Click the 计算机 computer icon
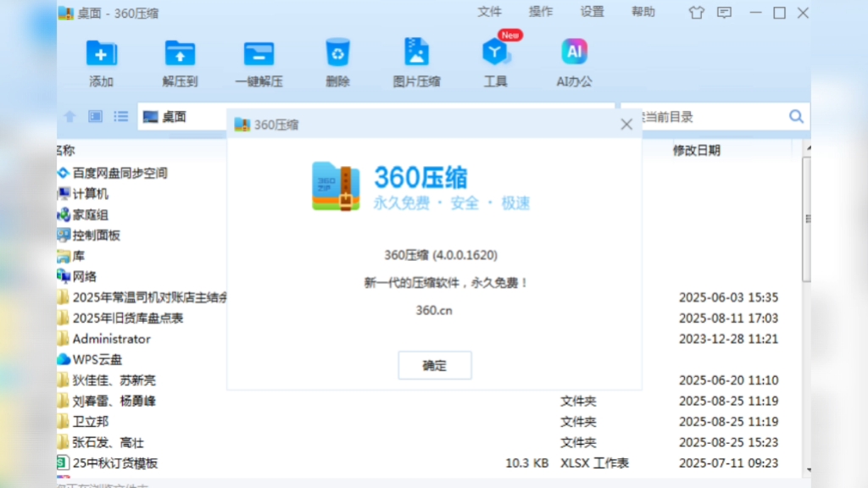868x488 pixels. (64, 194)
